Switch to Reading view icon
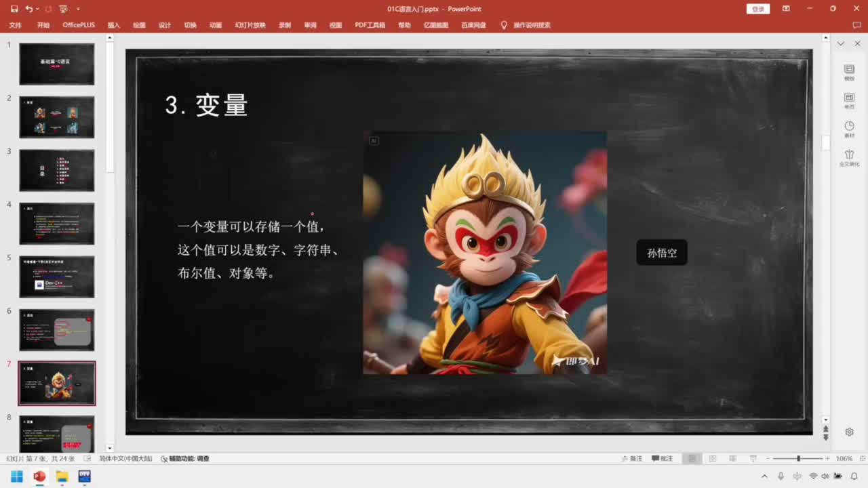Image resolution: width=868 pixels, height=488 pixels. (733, 459)
